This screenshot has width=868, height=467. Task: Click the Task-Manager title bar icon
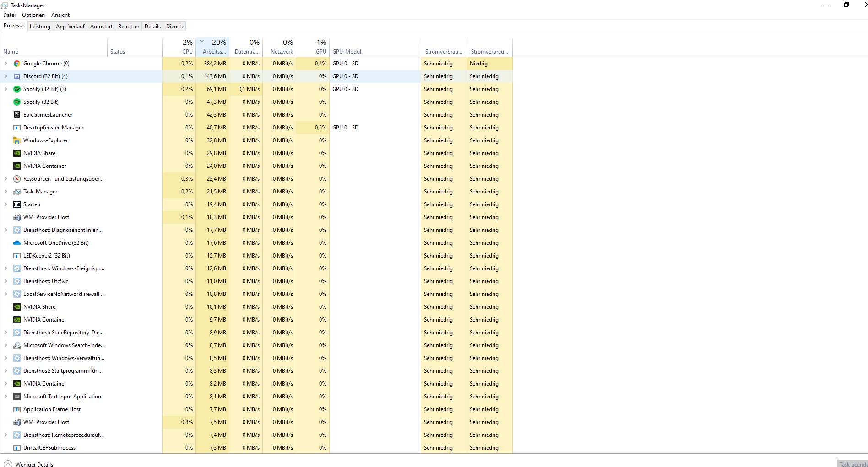(x=5, y=5)
